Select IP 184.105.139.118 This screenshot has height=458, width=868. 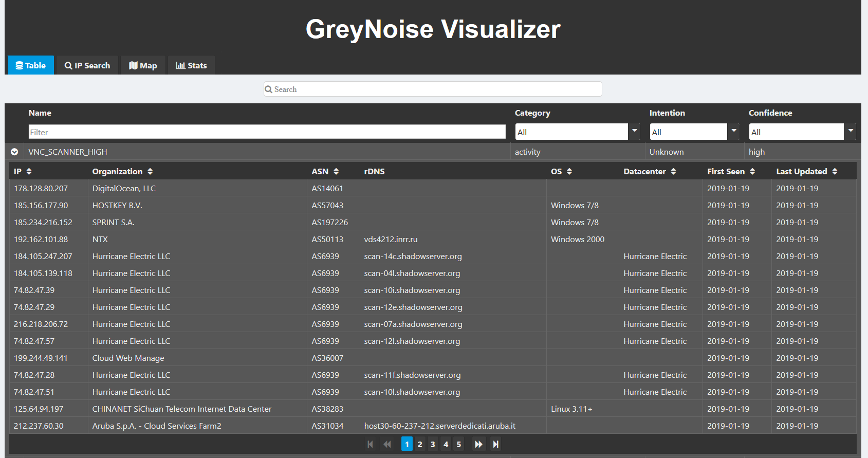(x=43, y=273)
